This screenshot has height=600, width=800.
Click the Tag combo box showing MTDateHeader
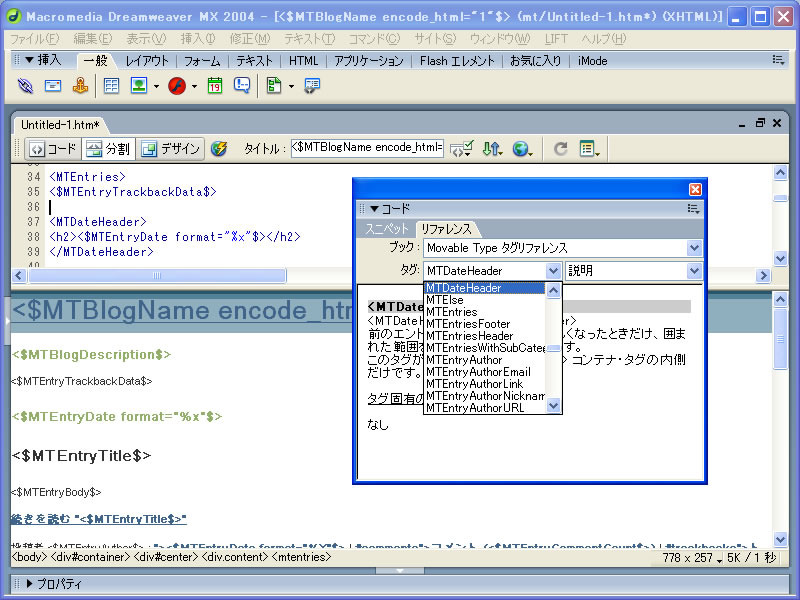pos(492,270)
